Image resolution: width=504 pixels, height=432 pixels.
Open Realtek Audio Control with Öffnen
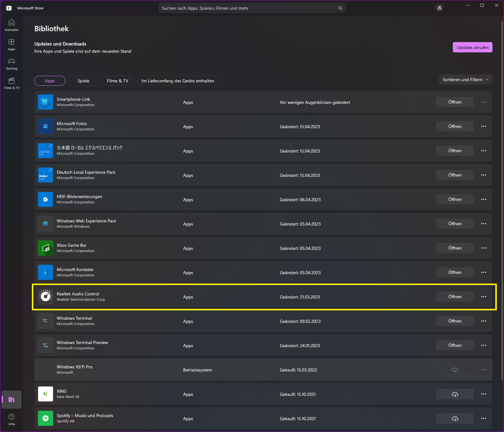(455, 297)
